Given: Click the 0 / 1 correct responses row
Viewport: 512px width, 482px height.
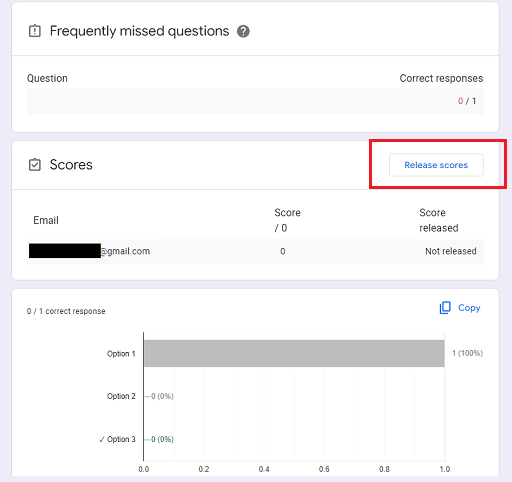Looking at the screenshot, I should (x=255, y=101).
